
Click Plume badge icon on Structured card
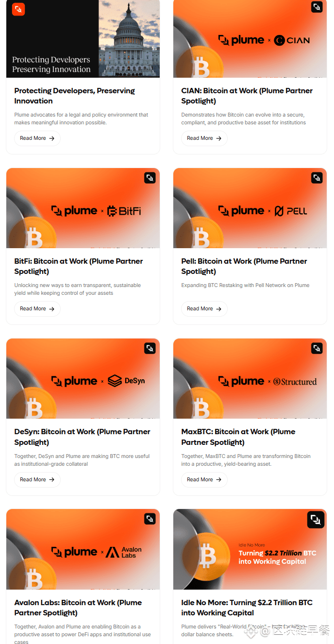317,348
